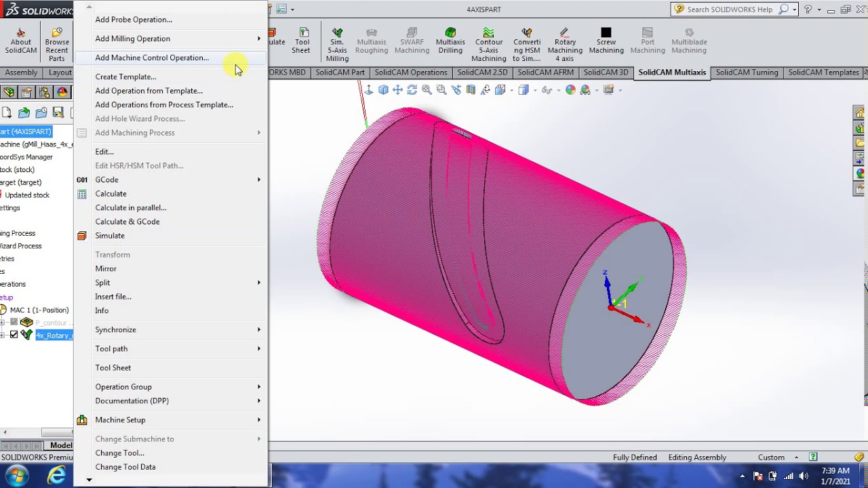Viewport: 868px width, 488px height.
Task: Select MAC 1 (1- Position) tree item
Action: (39, 310)
